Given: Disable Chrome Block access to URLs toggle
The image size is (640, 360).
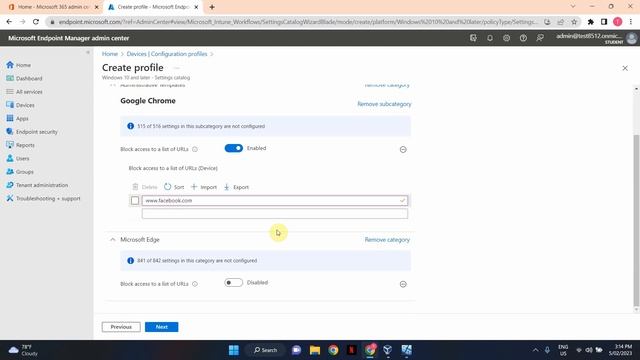Looking at the screenshot, I should [x=233, y=148].
